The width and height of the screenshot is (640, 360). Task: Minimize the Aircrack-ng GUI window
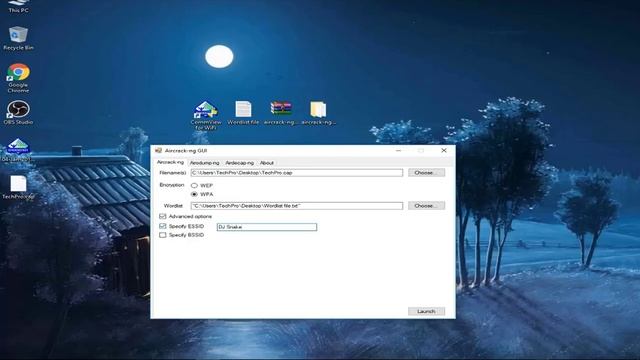398,151
